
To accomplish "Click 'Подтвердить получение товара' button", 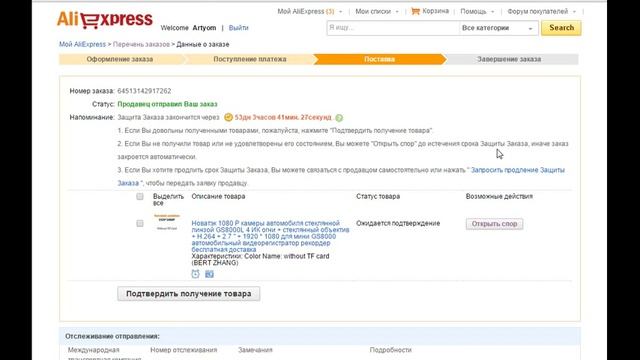I will 189,293.
